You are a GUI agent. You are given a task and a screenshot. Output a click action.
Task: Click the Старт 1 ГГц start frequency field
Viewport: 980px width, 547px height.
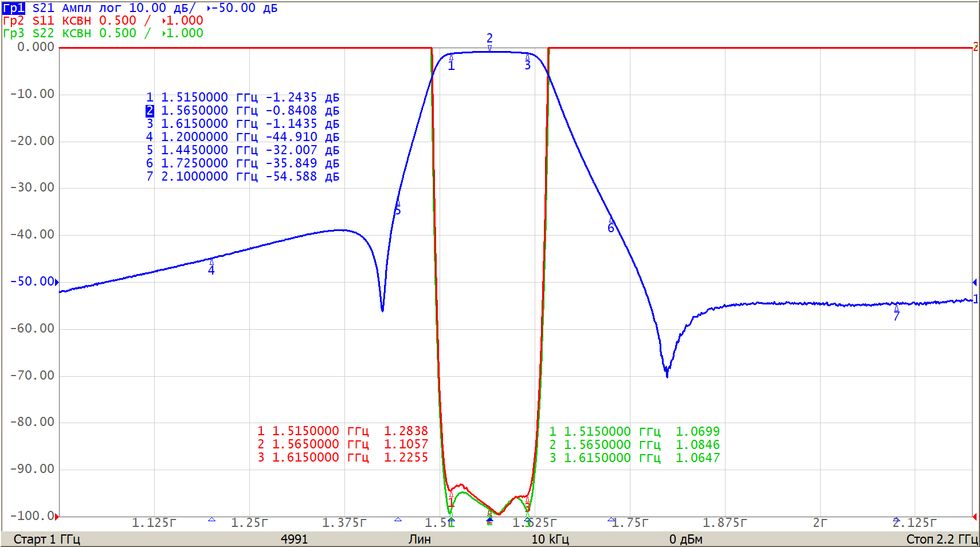(x=47, y=539)
